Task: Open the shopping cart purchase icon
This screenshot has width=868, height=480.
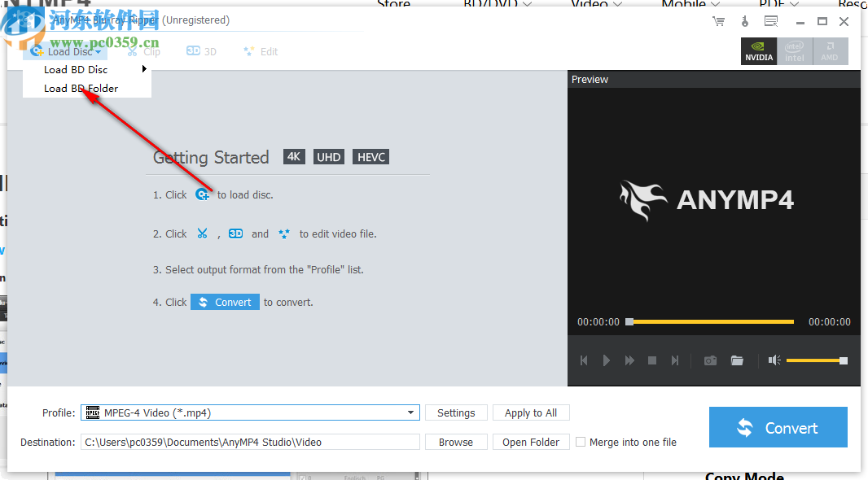Action: [718, 22]
